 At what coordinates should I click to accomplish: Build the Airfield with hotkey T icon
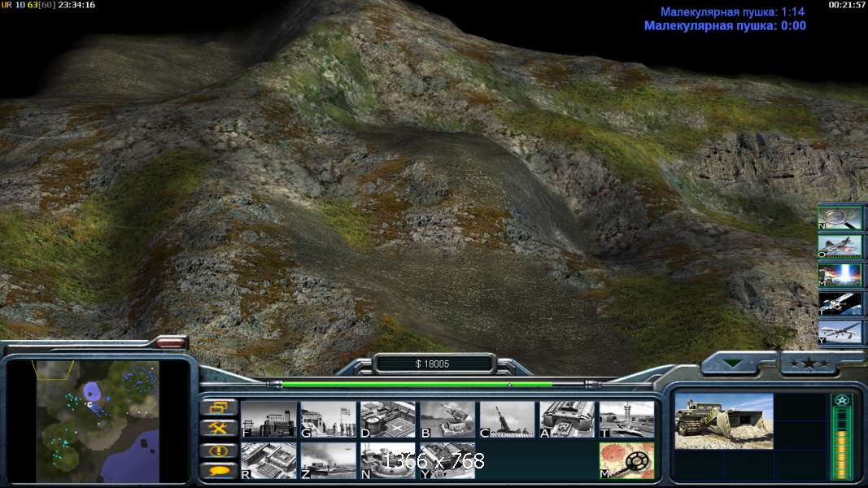[626, 419]
